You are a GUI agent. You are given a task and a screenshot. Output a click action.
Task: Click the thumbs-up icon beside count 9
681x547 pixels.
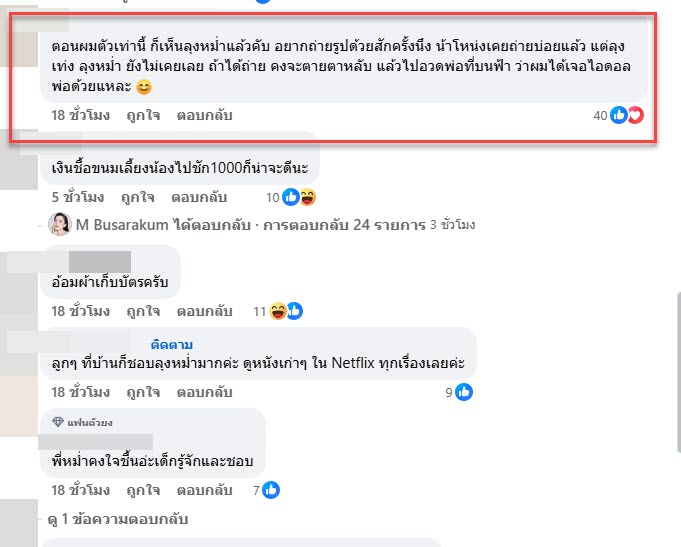click(x=464, y=393)
